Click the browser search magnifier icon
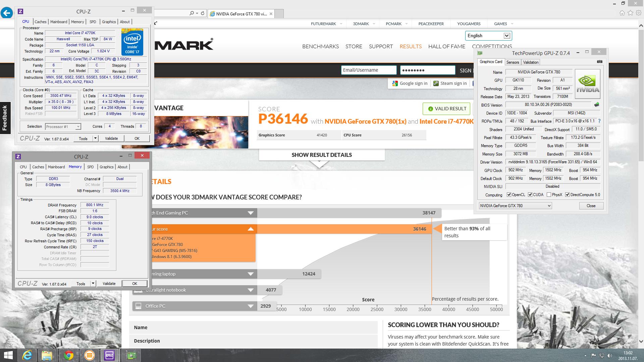Viewport: 644px width, 362px height. tap(192, 13)
